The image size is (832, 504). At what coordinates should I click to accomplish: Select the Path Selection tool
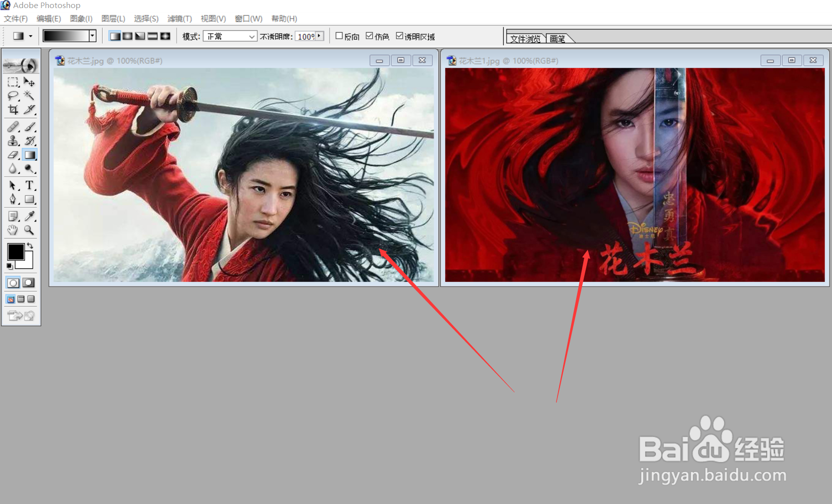point(13,185)
